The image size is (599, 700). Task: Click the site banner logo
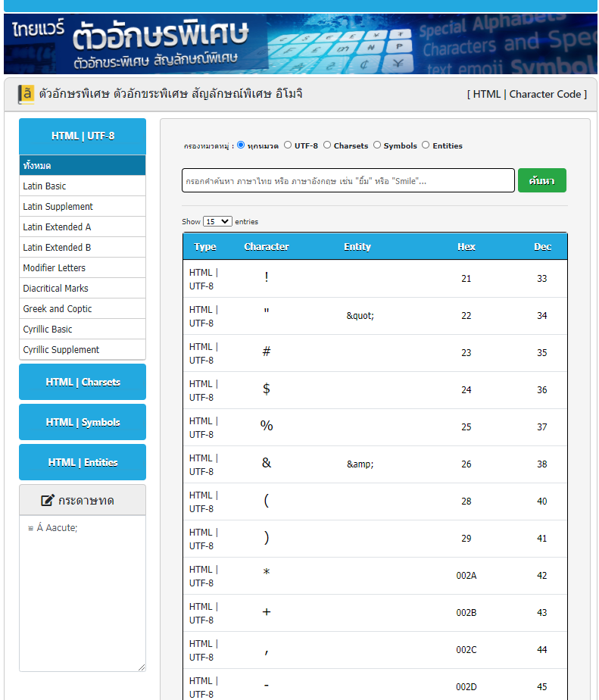point(300,44)
